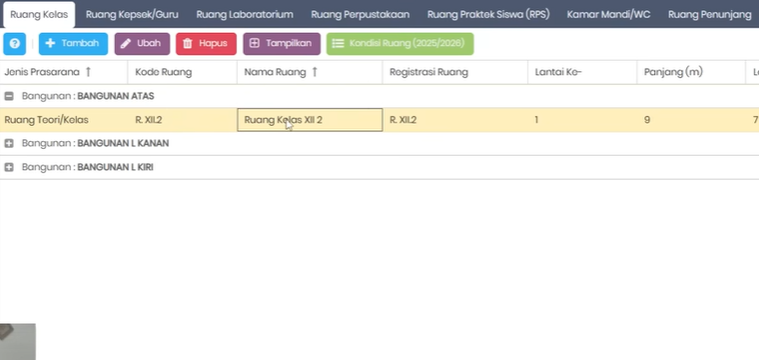Open Kondisi Ruang (2025/2026) button

[400, 44]
